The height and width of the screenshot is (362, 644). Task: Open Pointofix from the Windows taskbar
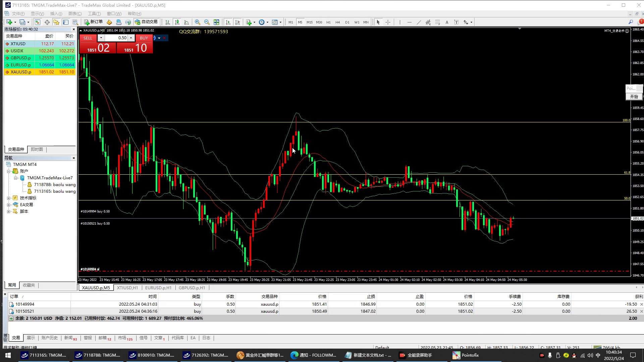pyautogui.click(x=466, y=355)
